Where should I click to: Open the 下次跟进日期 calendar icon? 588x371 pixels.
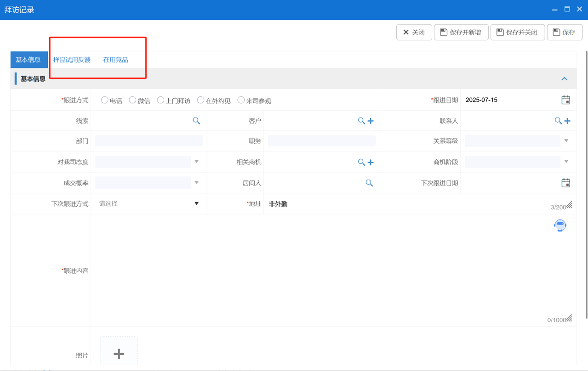click(x=565, y=183)
